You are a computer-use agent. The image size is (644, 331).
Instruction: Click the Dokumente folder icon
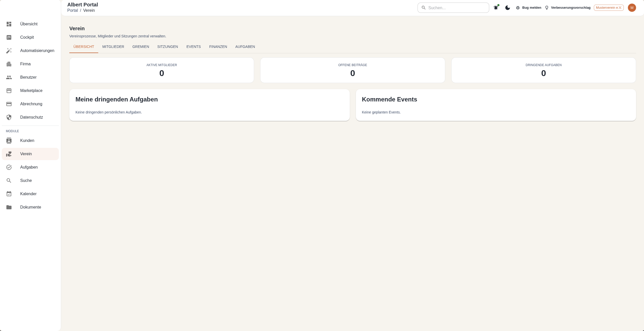click(9, 207)
